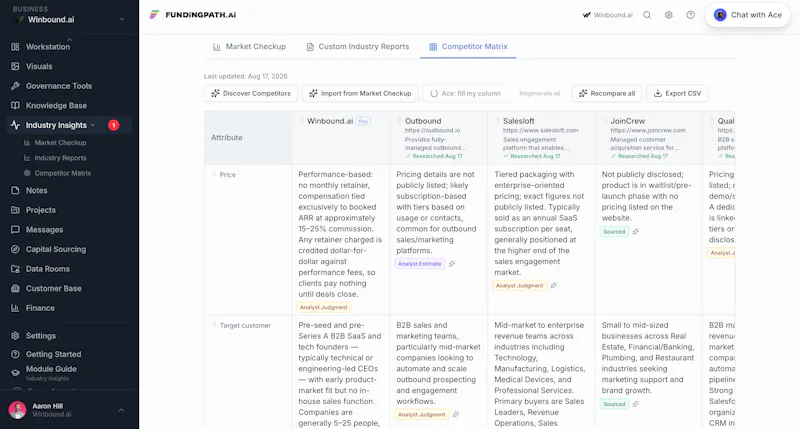Open Market Checkup submenu item in sidebar
This screenshot has height=429, width=800.
coord(60,143)
